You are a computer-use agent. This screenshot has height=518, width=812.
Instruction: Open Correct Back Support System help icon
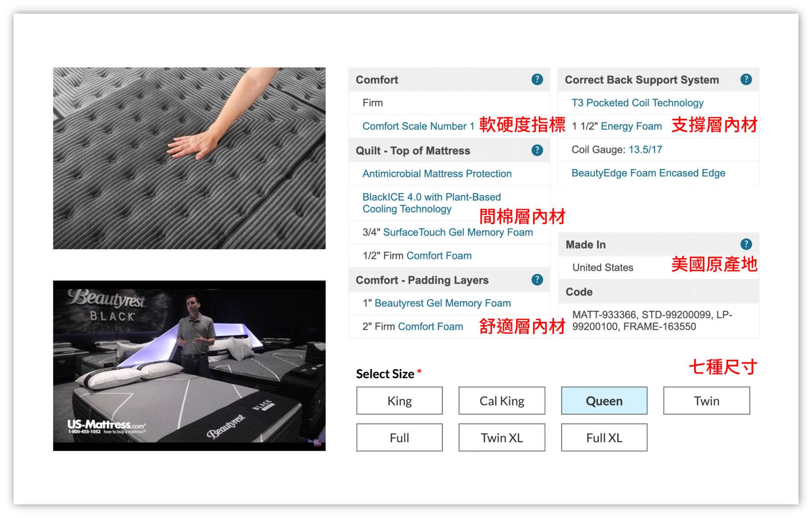click(x=746, y=79)
